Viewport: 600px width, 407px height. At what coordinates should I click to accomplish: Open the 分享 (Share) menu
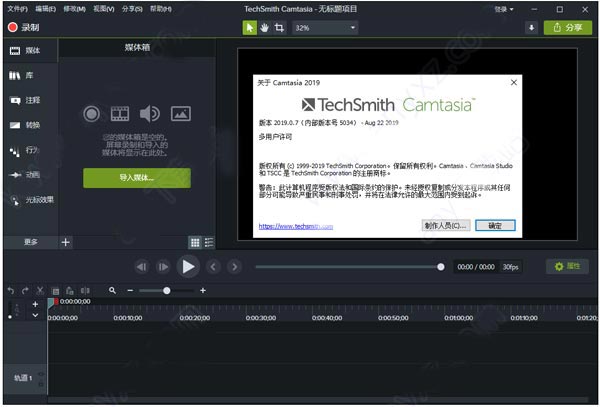(132, 8)
